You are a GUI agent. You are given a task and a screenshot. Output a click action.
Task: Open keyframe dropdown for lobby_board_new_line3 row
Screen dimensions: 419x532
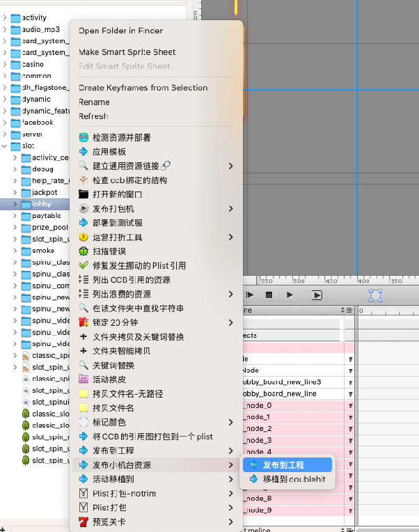point(350,382)
